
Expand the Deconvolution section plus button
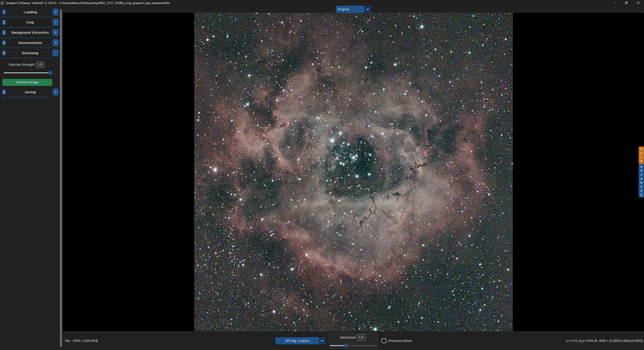pyautogui.click(x=56, y=43)
